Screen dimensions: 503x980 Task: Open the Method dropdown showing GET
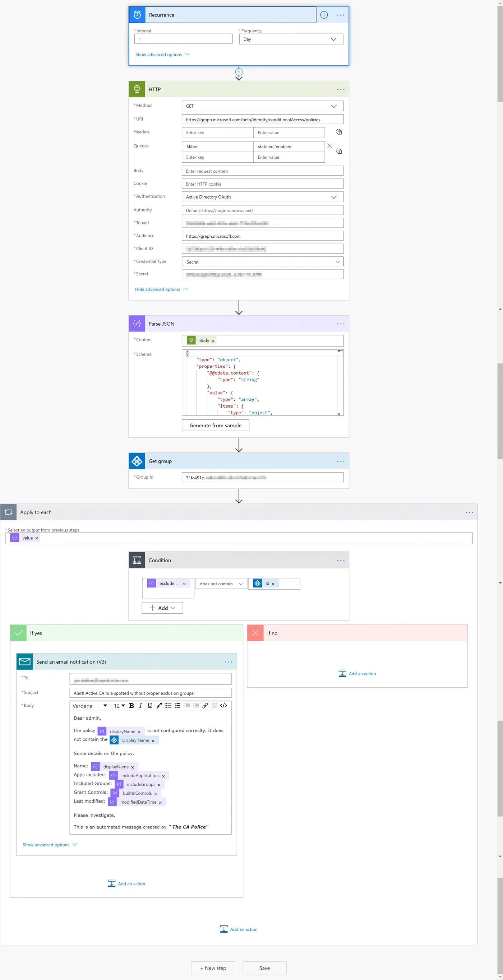263,106
